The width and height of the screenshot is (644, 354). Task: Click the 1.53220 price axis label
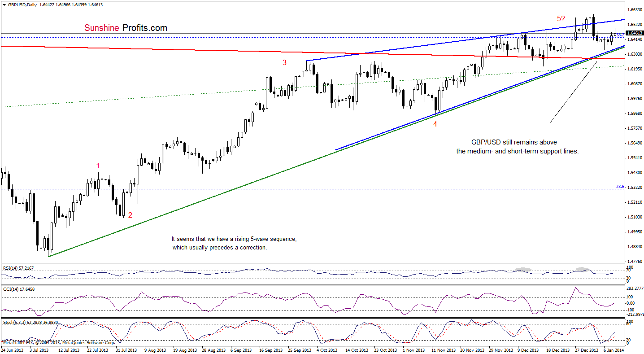[635, 187]
